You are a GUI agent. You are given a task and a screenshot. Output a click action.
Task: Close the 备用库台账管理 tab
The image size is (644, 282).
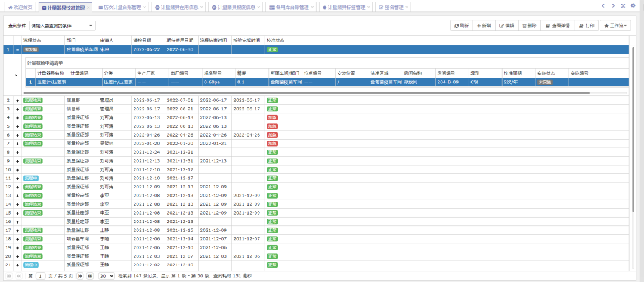click(312, 7)
